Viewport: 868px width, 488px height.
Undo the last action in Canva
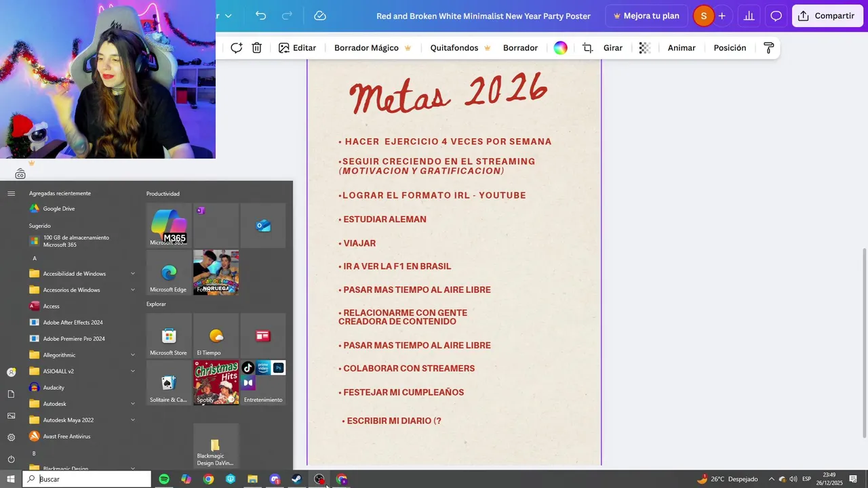(x=260, y=16)
